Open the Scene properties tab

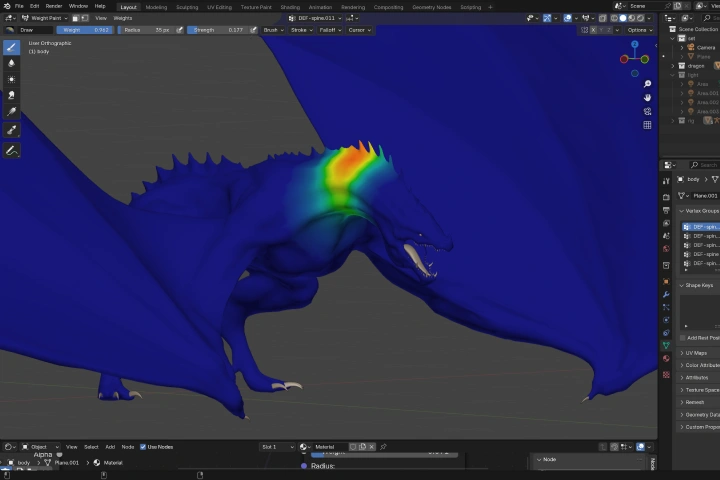click(x=666, y=236)
